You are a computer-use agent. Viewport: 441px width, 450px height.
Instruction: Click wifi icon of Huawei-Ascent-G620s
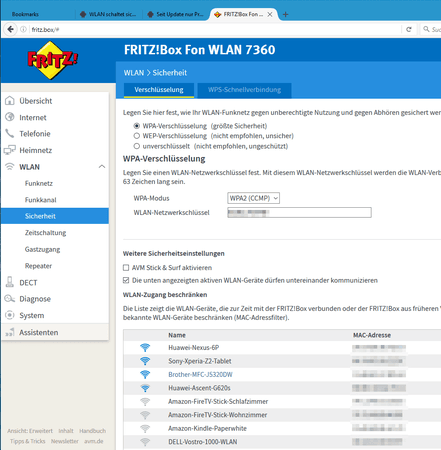145,388
